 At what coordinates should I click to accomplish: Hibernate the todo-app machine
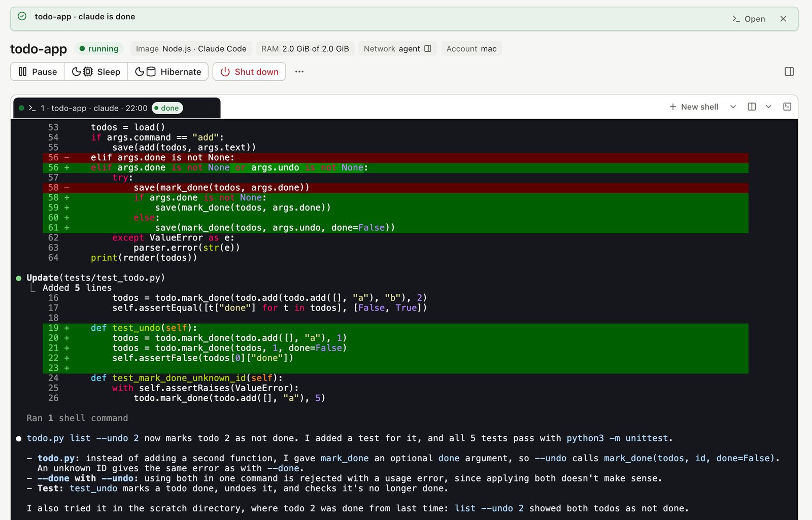168,72
